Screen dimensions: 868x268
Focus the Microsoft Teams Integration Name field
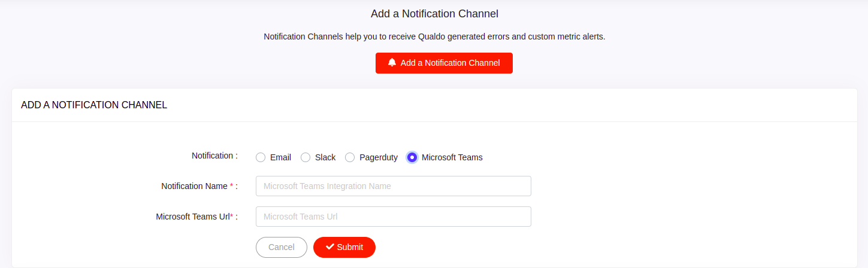click(393, 186)
